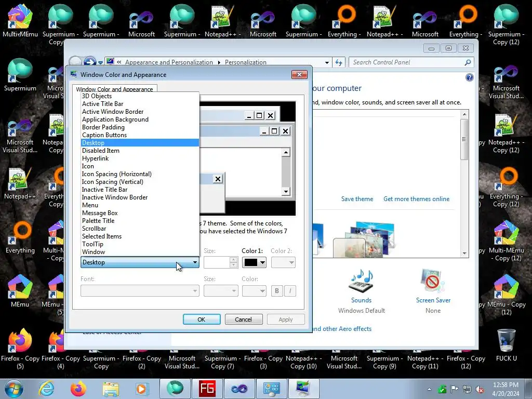Open Action Center flag tray icon
This screenshot has height=399, width=532.
(454, 389)
